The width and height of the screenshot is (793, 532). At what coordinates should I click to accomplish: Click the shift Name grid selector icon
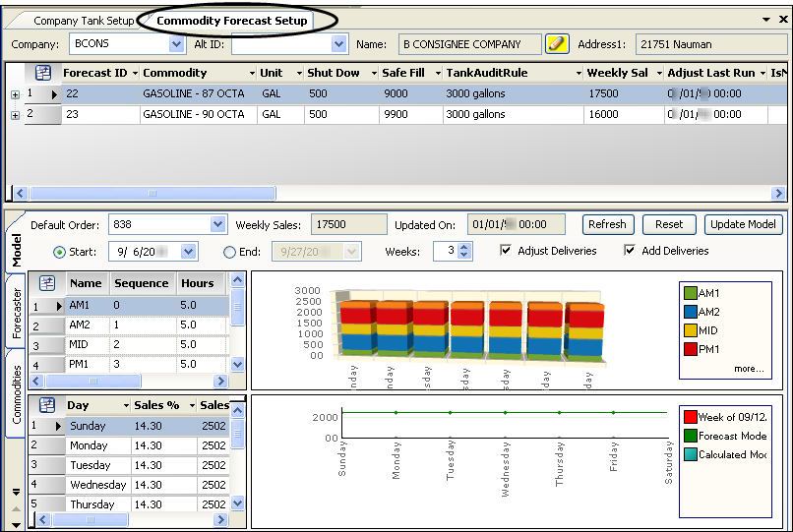pyautogui.click(x=46, y=283)
